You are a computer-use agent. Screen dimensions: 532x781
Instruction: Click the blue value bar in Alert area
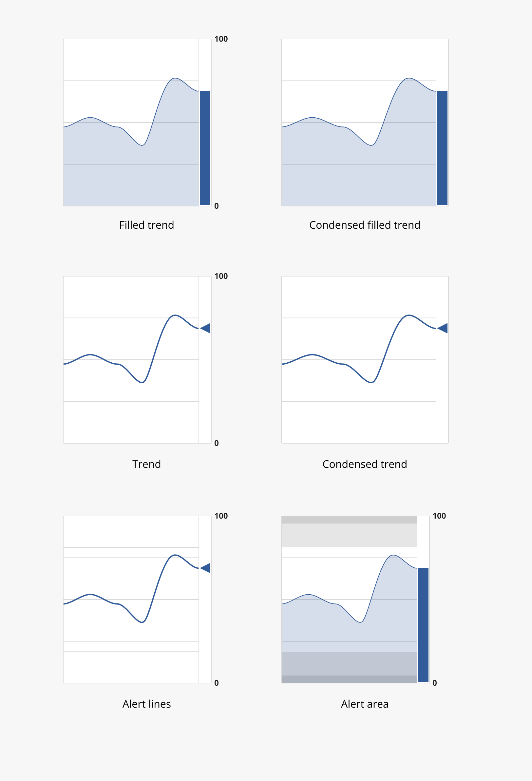coord(423,625)
